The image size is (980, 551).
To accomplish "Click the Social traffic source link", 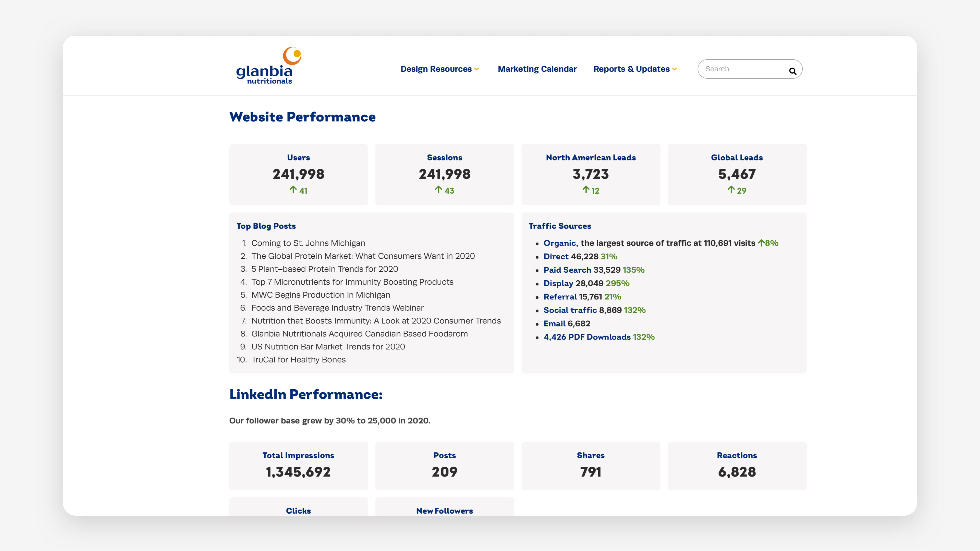I will 570,310.
